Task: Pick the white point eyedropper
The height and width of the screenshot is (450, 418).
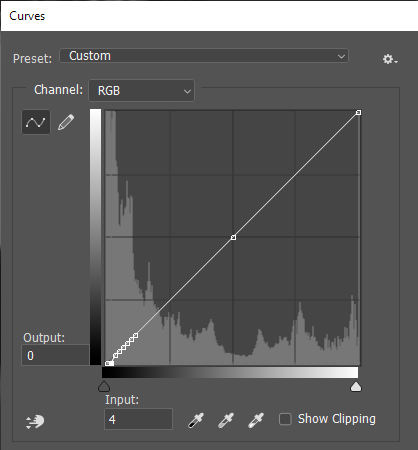Action: [x=256, y=420]
